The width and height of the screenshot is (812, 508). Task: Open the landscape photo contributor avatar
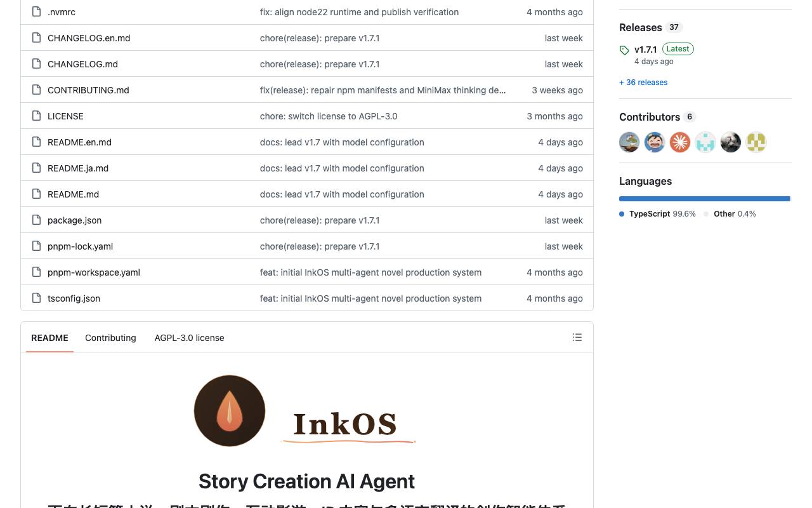(629, 142)
